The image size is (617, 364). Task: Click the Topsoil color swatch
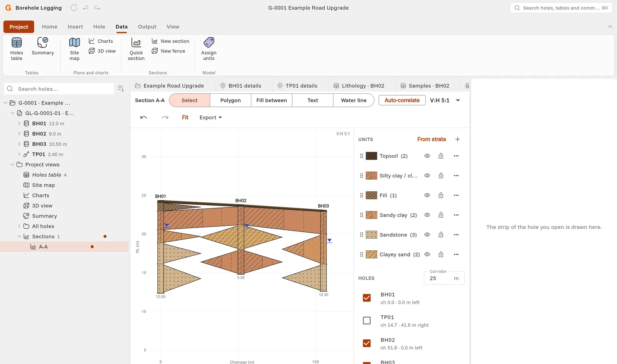tap(371, 156)
